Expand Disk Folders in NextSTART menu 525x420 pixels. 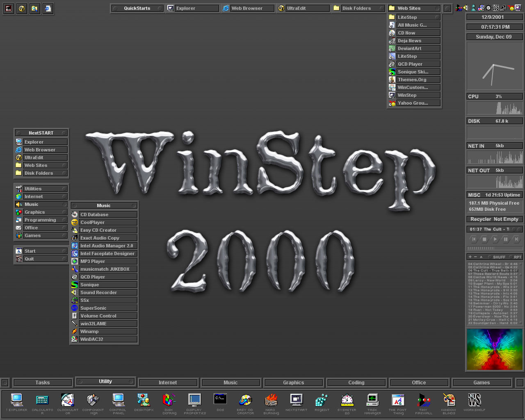tap(41, 173)
